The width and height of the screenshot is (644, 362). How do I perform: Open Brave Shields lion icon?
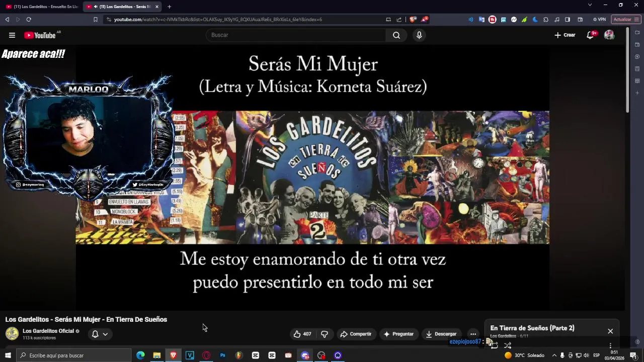pyautogui.click(x=413, y=20)
